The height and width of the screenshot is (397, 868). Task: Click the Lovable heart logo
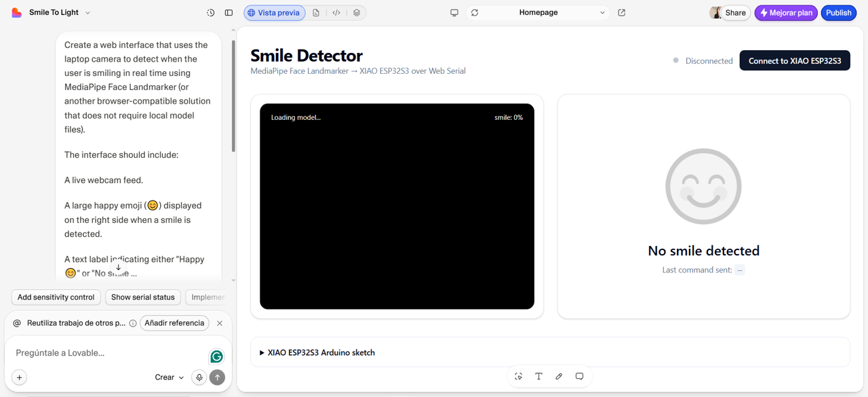coord(17,12)
